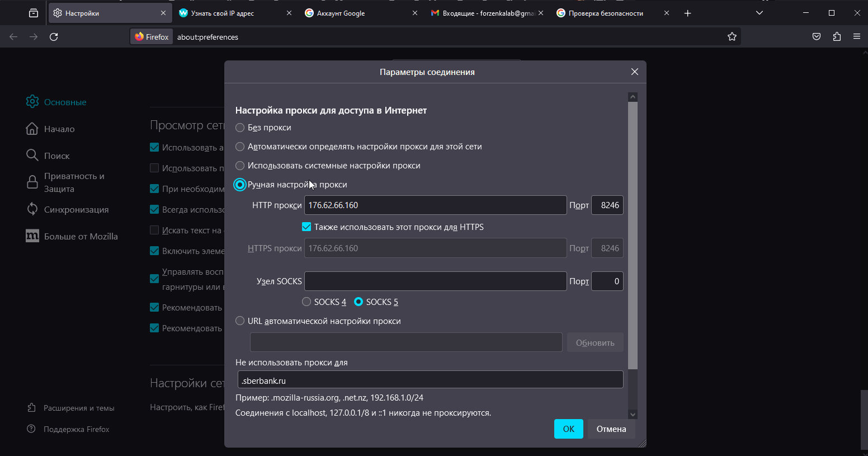Click scroll up arrow in dialog scrollbar
This screenshot has width=868, height=456.
(x=633, y=97)
